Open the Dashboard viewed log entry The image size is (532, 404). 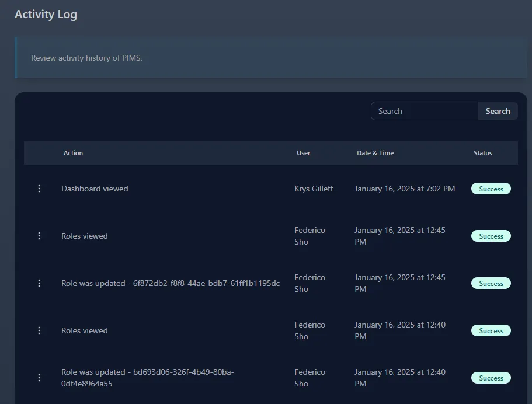(x=95, y=189)
